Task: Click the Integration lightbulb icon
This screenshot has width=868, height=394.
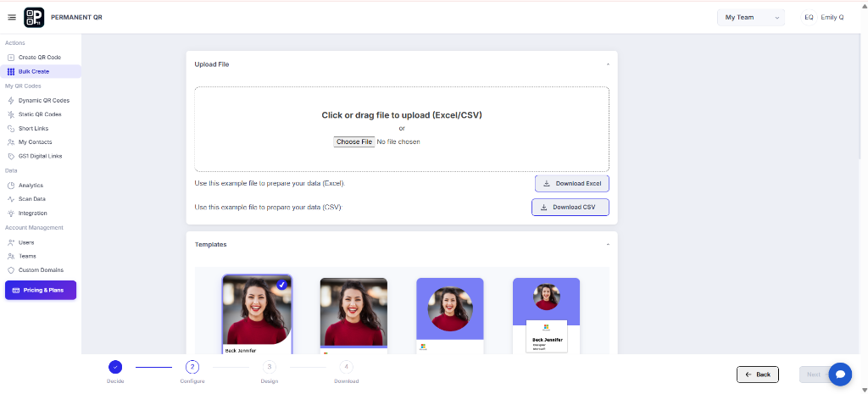Action: 11,213
